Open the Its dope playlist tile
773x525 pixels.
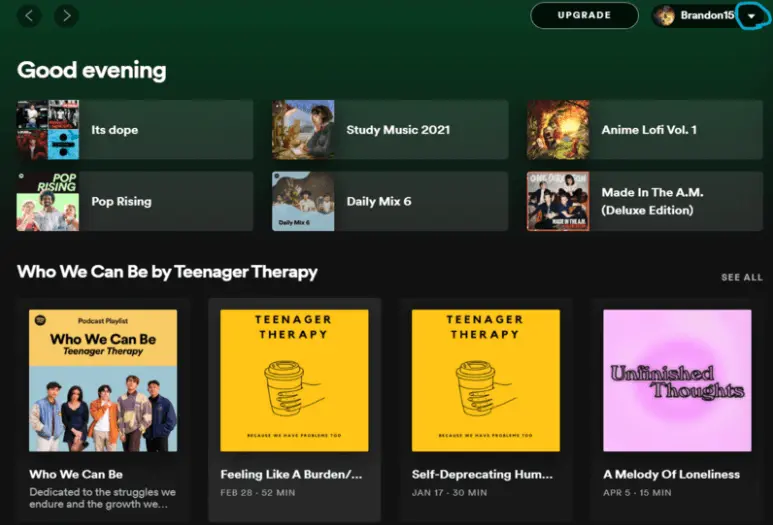135,130
